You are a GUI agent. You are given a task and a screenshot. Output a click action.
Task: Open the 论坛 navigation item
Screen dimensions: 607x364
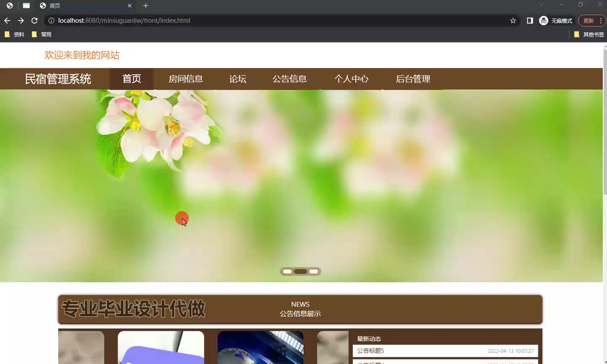[x=238, y=79]
